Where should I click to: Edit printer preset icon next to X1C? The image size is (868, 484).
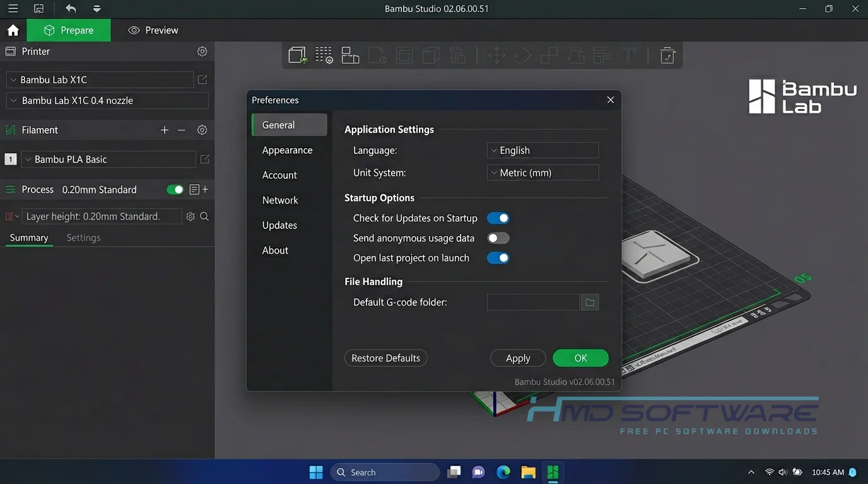pyautogui.click(x=202, y=80)
